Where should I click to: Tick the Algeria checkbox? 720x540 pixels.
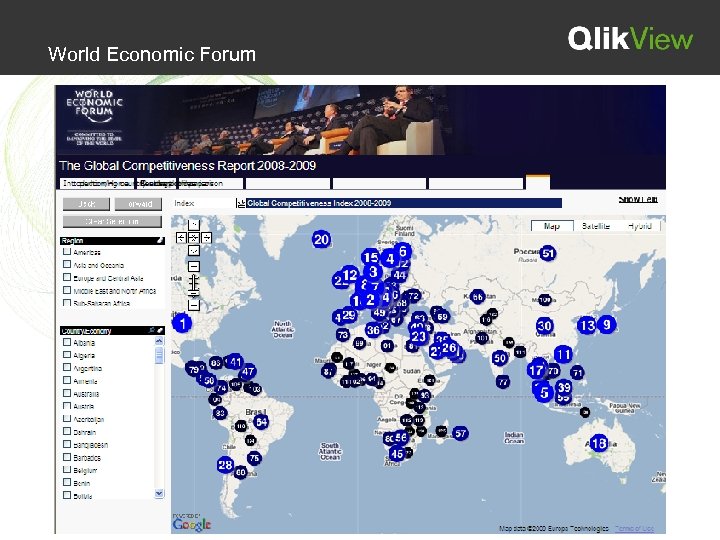click(67, 355)
